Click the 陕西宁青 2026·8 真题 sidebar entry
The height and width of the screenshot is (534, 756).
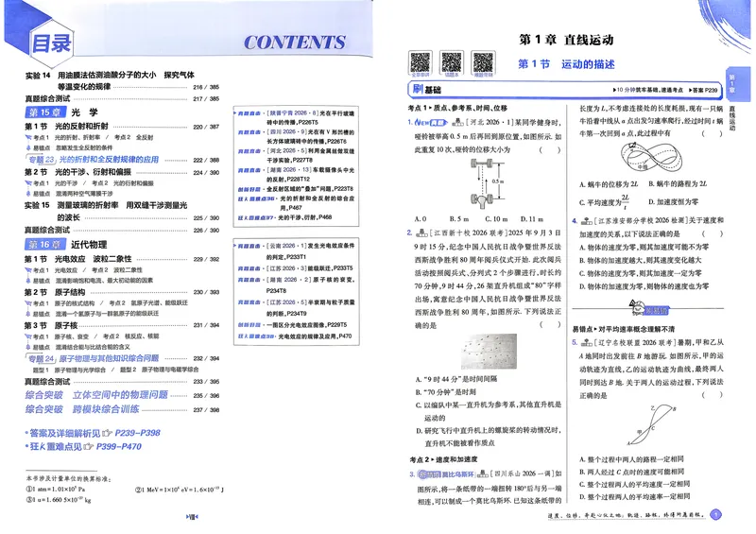click(x=296, y=117)
